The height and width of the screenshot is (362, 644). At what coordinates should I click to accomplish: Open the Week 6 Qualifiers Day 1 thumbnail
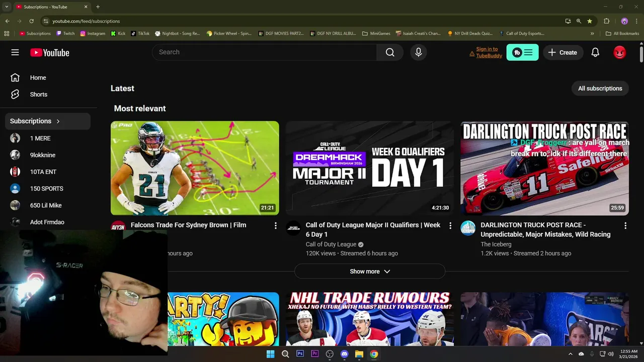pos(370,168)
